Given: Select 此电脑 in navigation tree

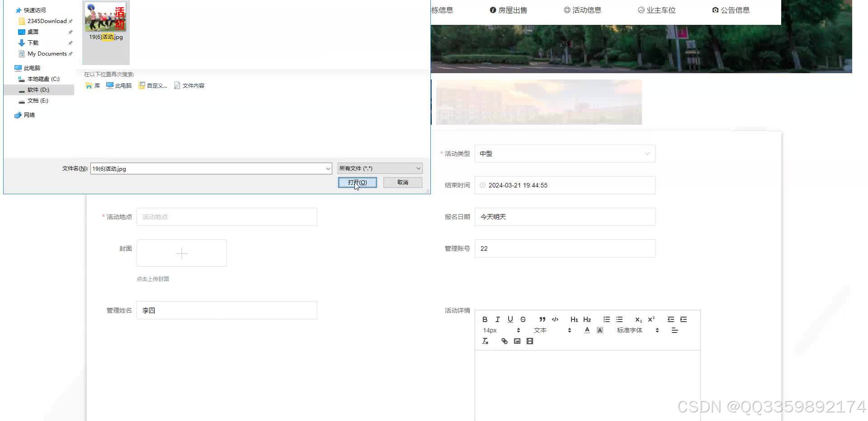Looking at the screenshot, I should tap(32, 68).
